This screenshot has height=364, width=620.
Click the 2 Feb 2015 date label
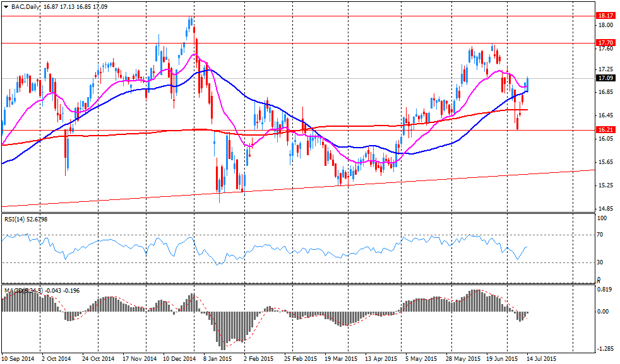(x=259, y=359)
